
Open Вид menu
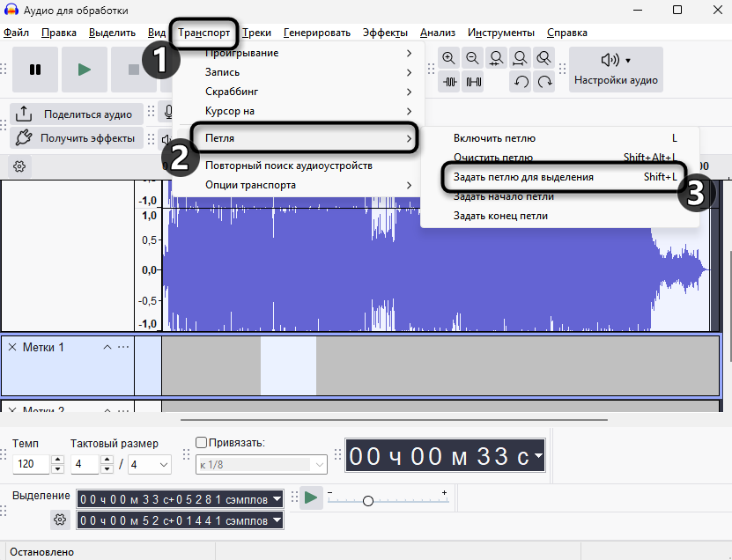(x=157, y=33)
